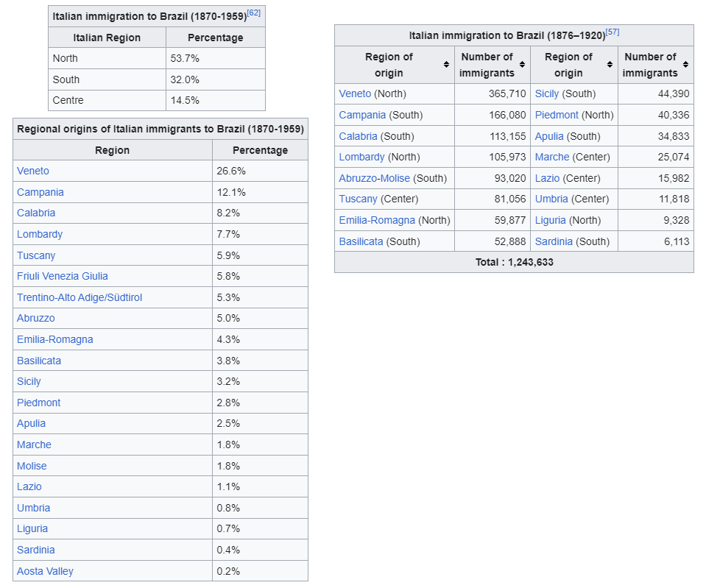This screenshot has height=588, width=706.
Task: Select the 6,113 immigrants cell
Action: [656, 241]
